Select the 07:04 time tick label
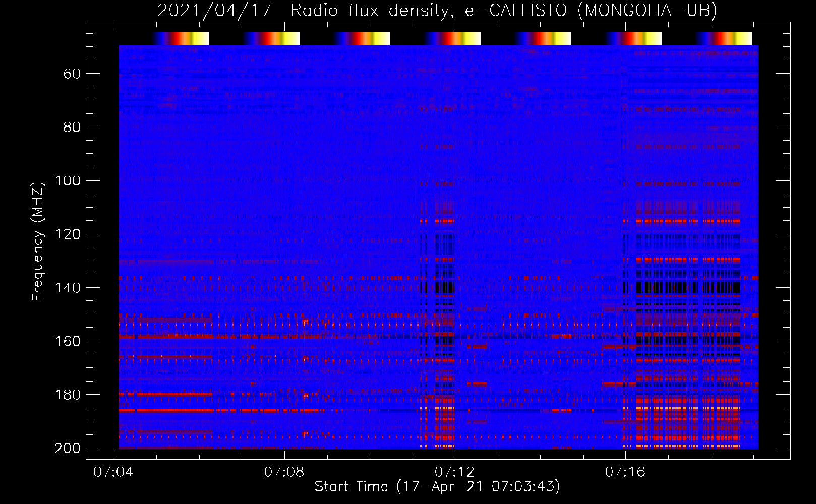This screenshot has width=816, height=504. (114, 472)
